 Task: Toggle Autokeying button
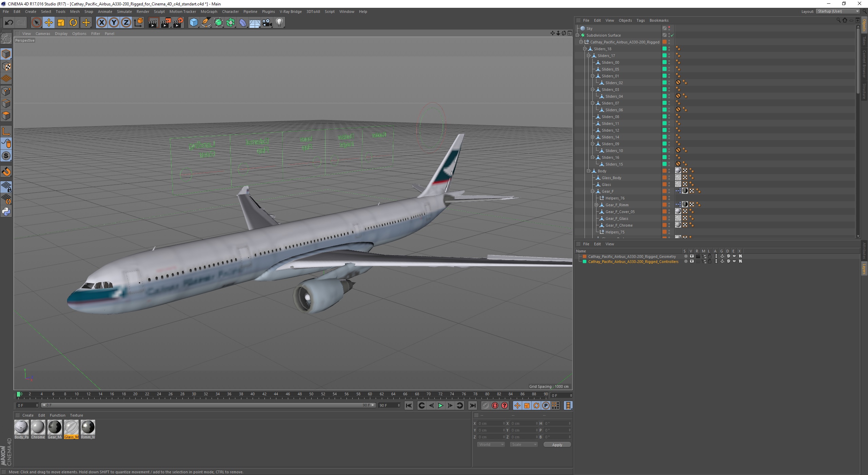495,405
